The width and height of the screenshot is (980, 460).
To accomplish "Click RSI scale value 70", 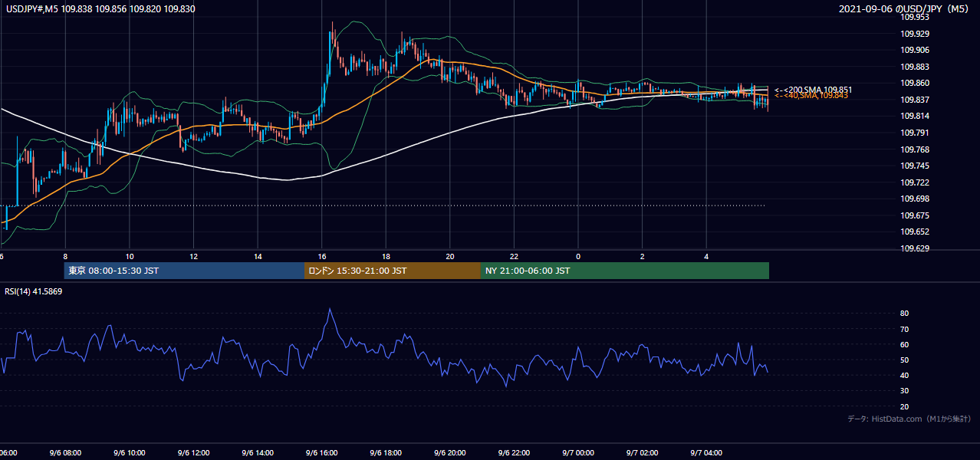I will [x=905, y=329].
